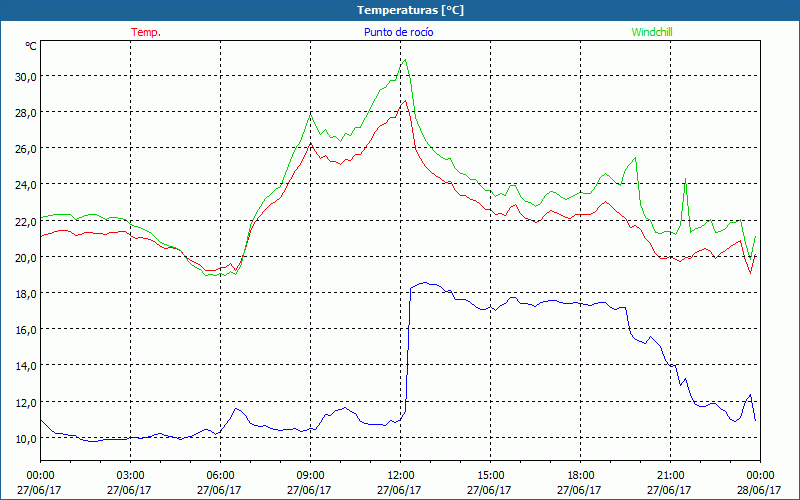Click the 10,0 y-axis value
Screen dimensions: 800x500
[x=25, y=438]
